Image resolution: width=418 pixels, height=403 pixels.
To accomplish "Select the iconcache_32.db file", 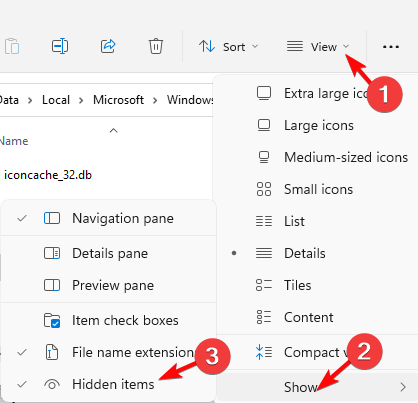I will tap(48, 175).
